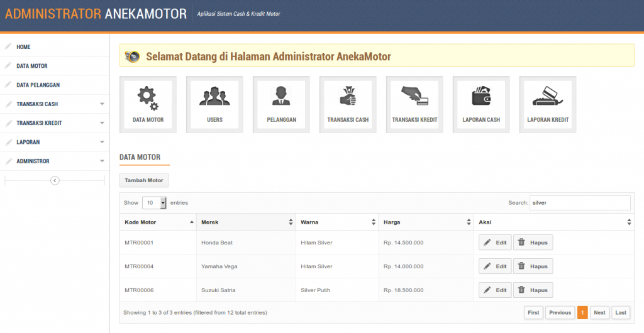Edit the MTR00004 Yamaha Vega row
Viewport: 644px width, 333px height.
click(495, 266)
